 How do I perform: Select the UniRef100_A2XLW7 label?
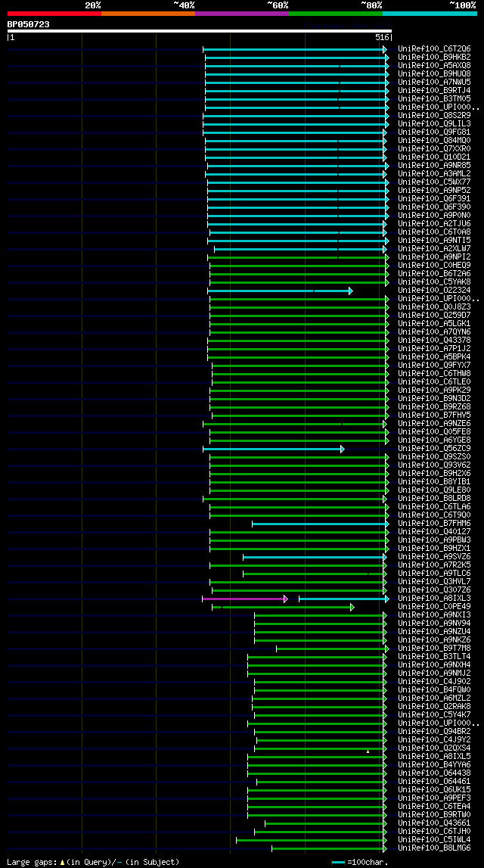[x=434, y=249]
